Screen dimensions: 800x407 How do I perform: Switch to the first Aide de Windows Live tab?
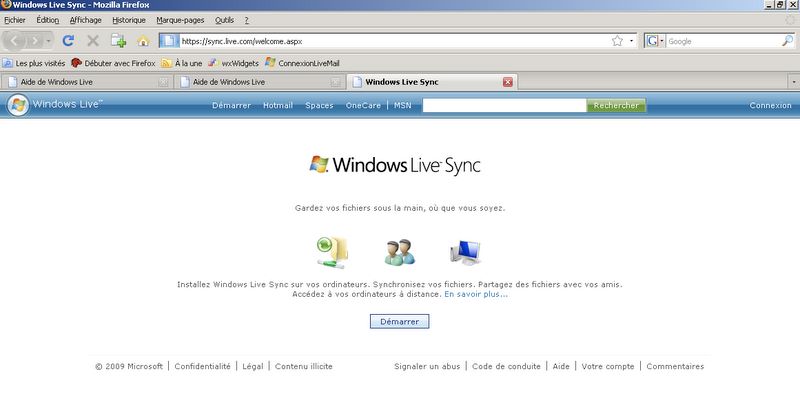click(x=86, y=82)
